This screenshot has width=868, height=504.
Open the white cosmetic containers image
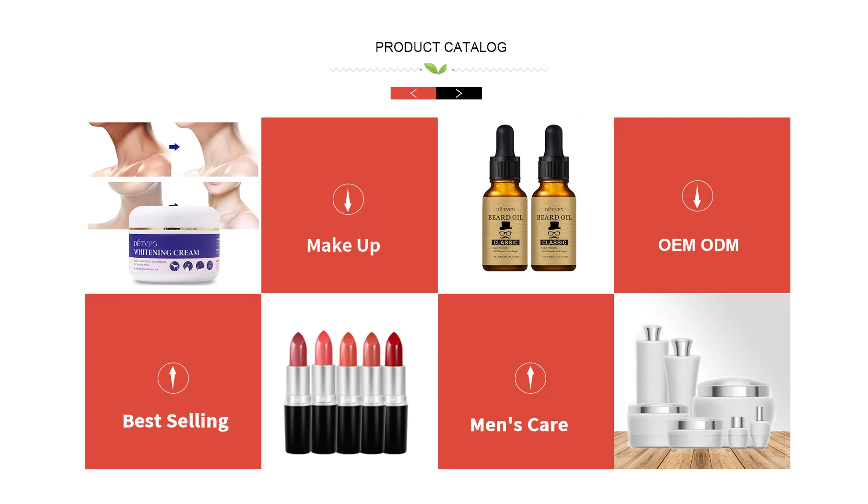tap(702, 382)
